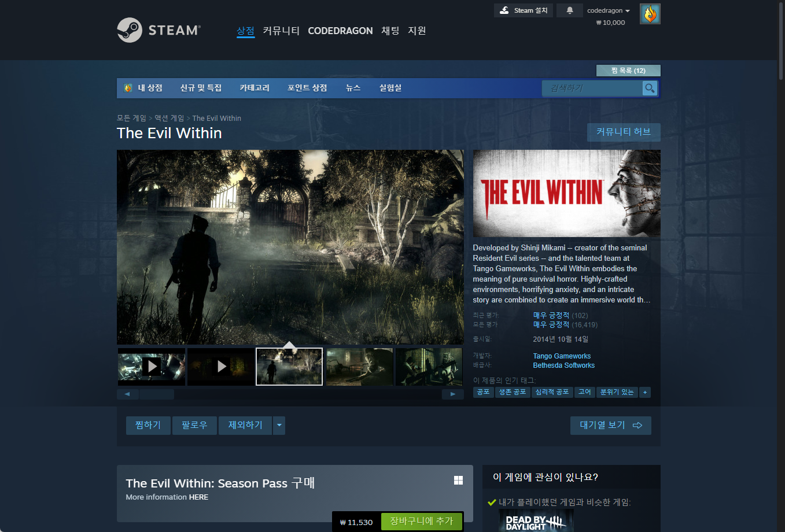Open the notifications bell icon

(x=570, y=10)
